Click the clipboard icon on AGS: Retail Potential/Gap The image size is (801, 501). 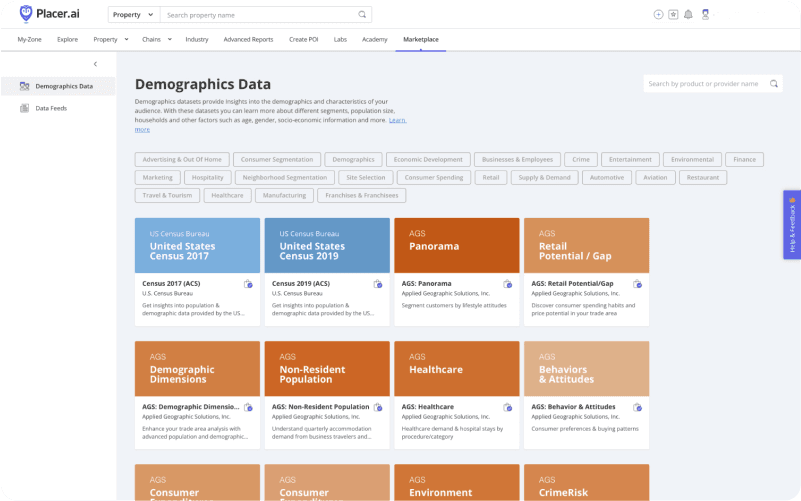637,283
